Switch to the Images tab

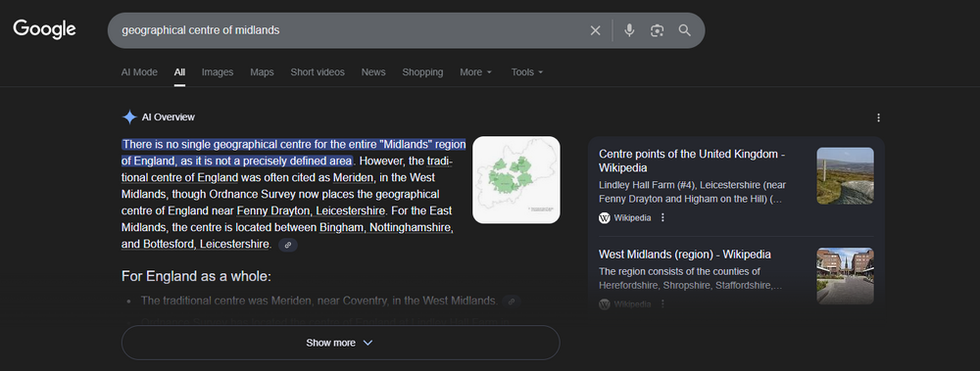pyautogui.click(x=218, y=72)
